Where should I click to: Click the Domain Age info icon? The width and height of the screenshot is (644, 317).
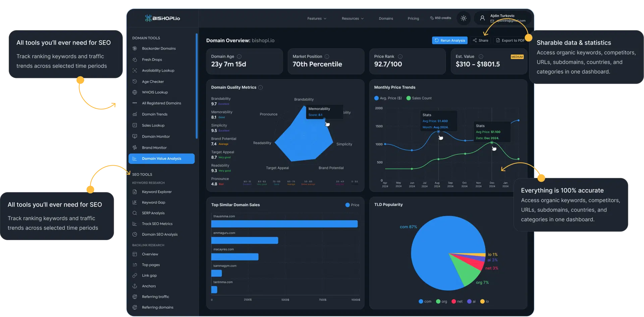tap(239, 56)
